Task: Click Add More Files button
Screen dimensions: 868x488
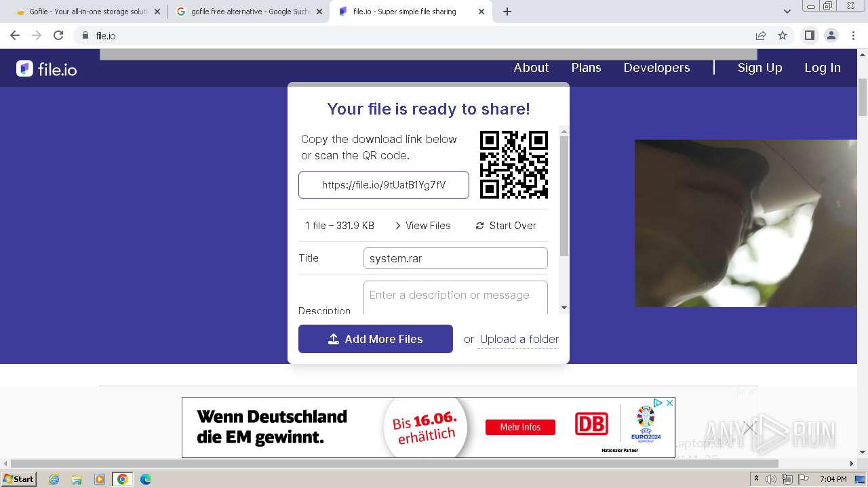Action: point(376,339)
